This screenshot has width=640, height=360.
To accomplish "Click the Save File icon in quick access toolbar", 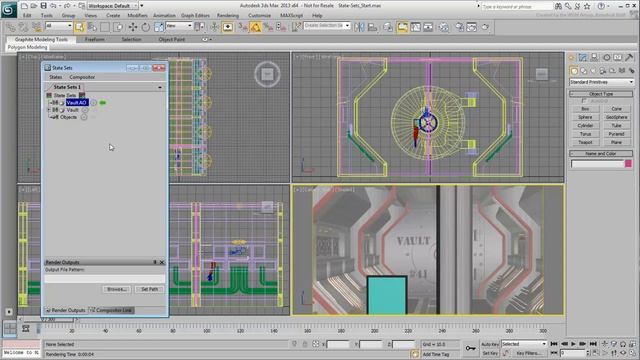I will (43, 6).
